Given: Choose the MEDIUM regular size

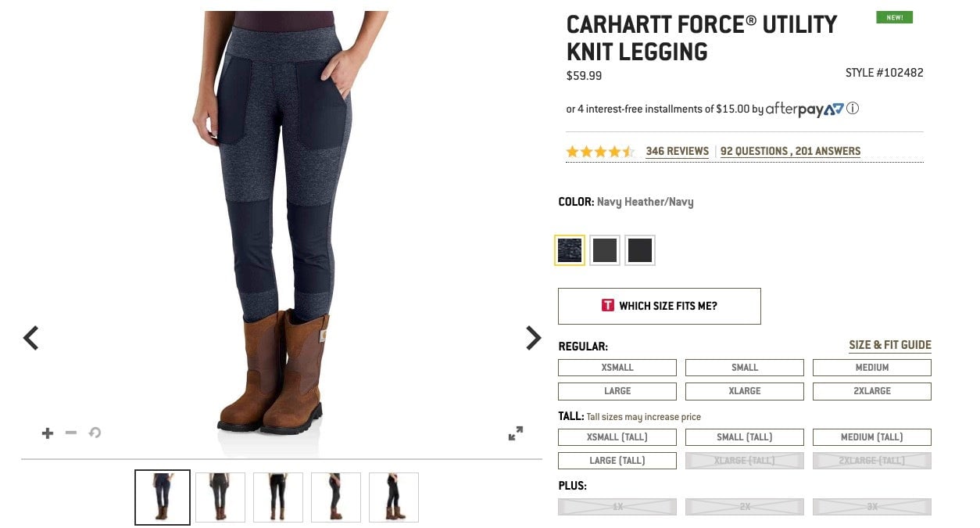Looking at the screenshot, I should [872, 368].
